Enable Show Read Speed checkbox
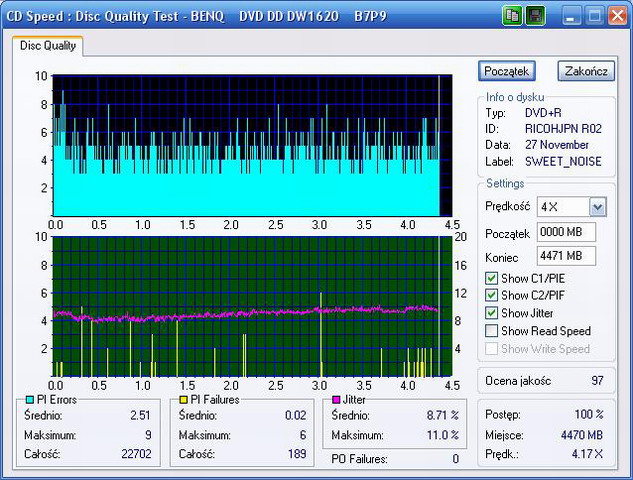The width and height of the screenshot is (633, 480). (x=491, y=331)
